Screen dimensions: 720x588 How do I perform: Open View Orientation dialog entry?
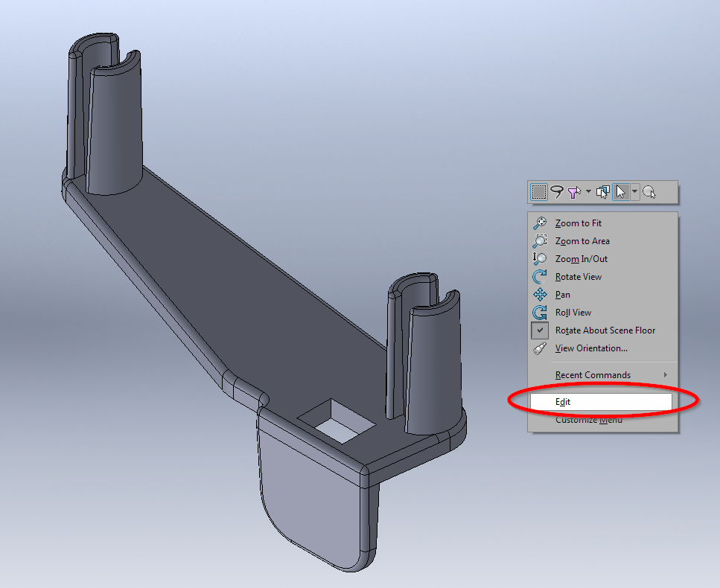coord(602,348)
